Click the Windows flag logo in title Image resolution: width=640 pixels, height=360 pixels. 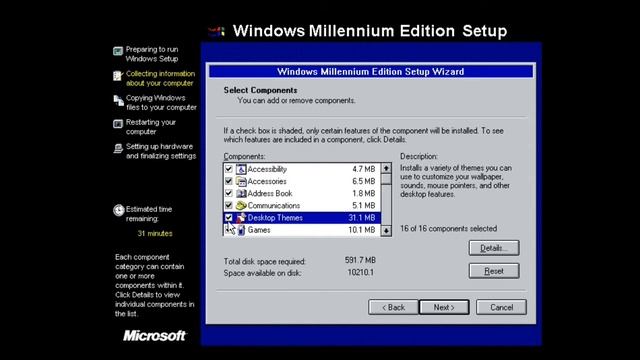(x=217, y=31)
